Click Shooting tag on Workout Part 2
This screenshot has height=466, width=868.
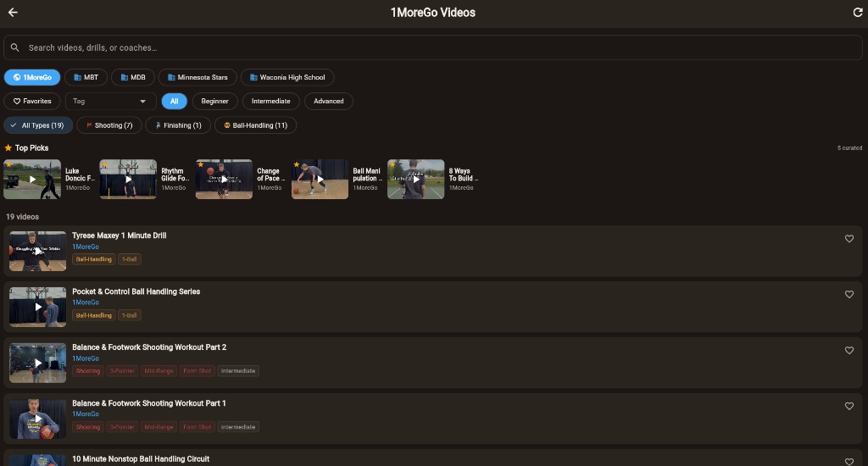88,371
